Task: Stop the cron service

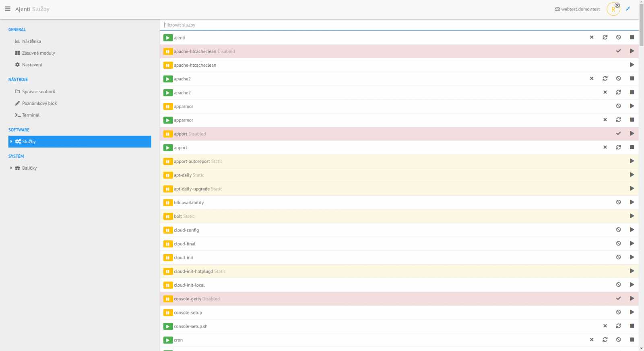Action: coord(632,340)
